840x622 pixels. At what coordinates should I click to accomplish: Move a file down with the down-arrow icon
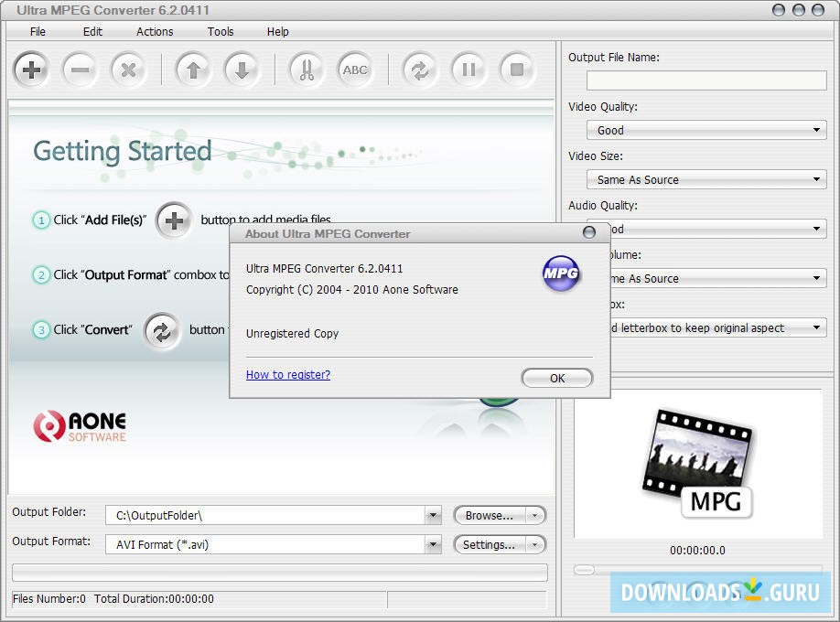tap(242, 70)
